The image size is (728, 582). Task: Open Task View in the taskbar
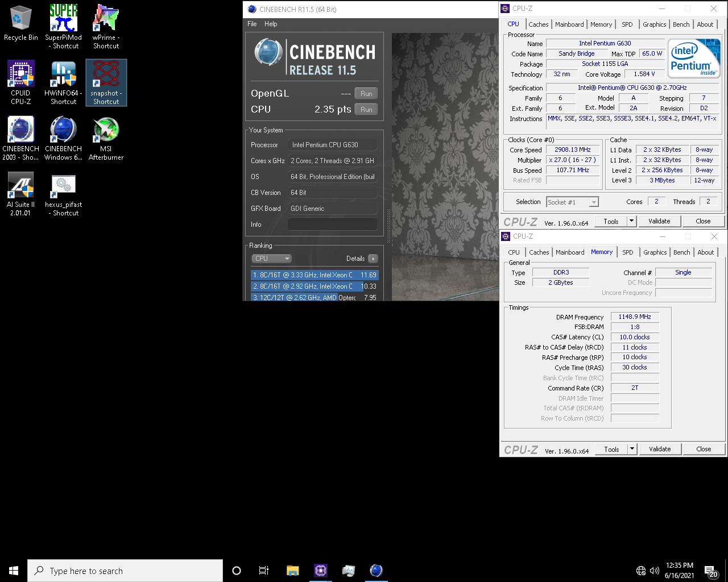coord(264,571)
